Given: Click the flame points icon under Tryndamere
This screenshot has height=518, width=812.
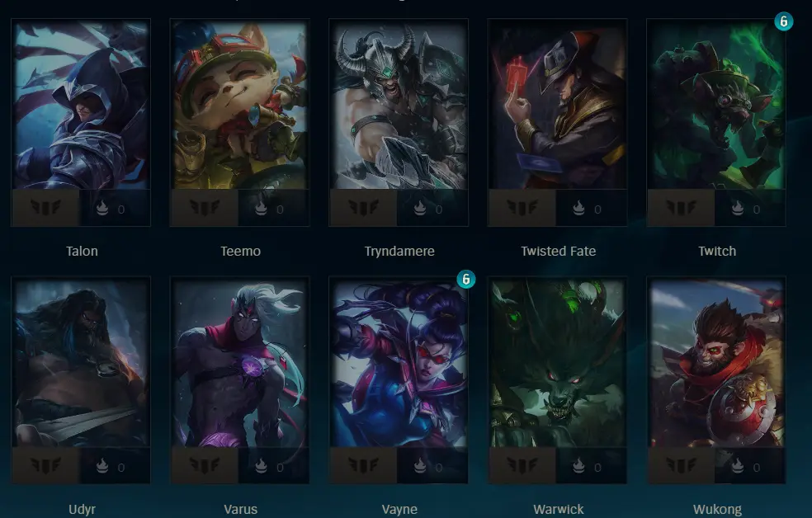Looking at the screenshot, I should coord(419,208).
